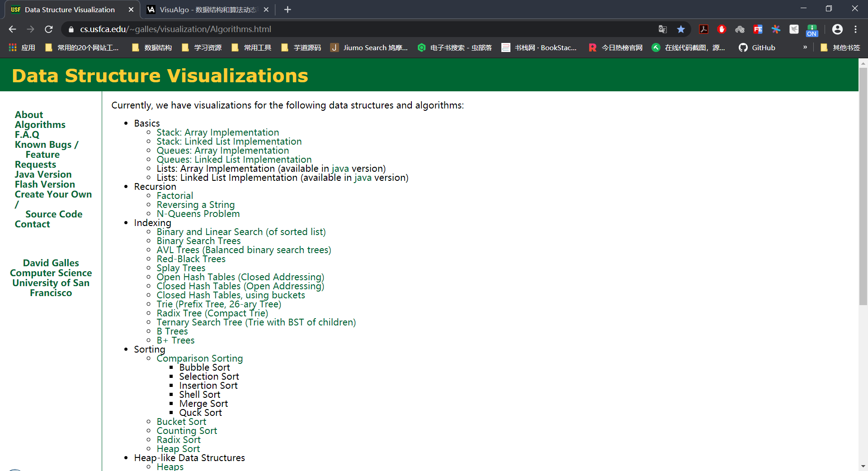Close the Data Structure Visualization tab
This screenshot has width=868, height=471.
[x=131, y=9]
